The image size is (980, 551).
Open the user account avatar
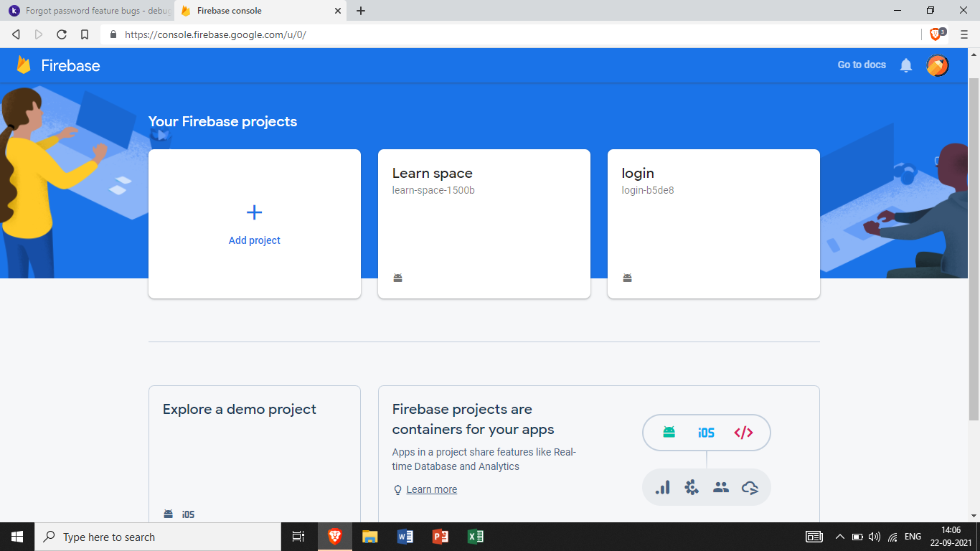pyautogui.click(x=937, y=65)
